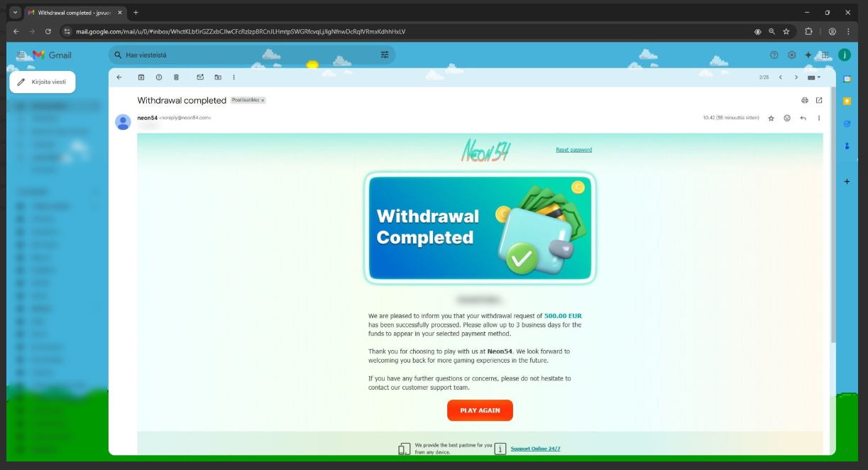Open Gmail help icon
Image resolution: width=868 pixels, height=470 pixels.
pos(774,55)
